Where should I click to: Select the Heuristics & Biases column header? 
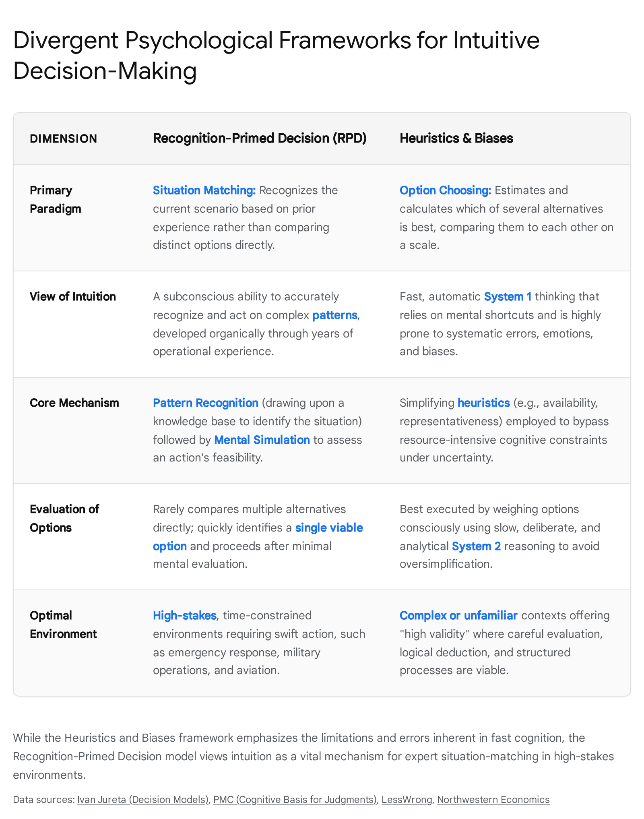tap(456, 138)
